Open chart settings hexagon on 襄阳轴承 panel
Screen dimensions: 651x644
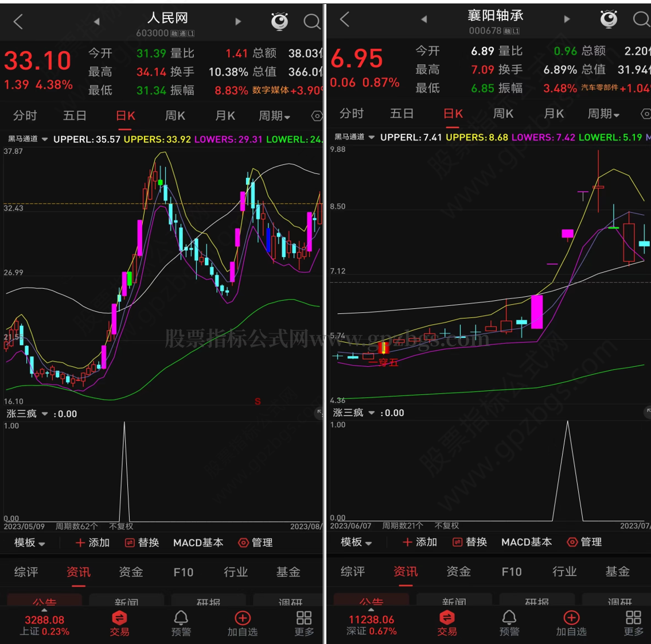tap(646, 114)
